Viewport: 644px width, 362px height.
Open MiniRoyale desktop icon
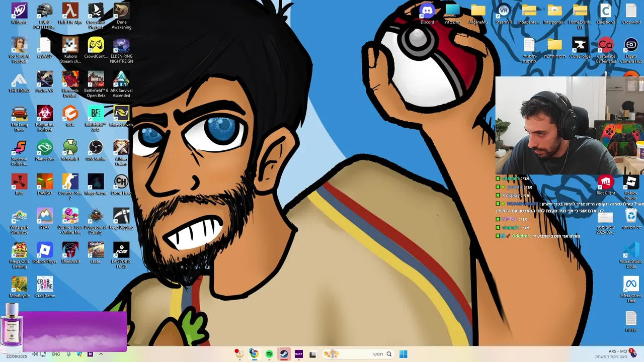coord(19,287)
